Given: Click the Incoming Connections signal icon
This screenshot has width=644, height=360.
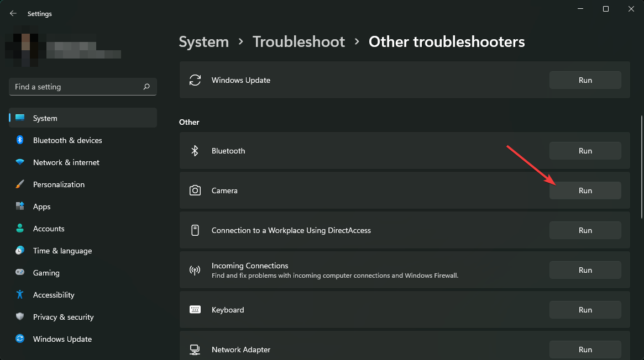Looking at the screenshot, I should 195,270.
